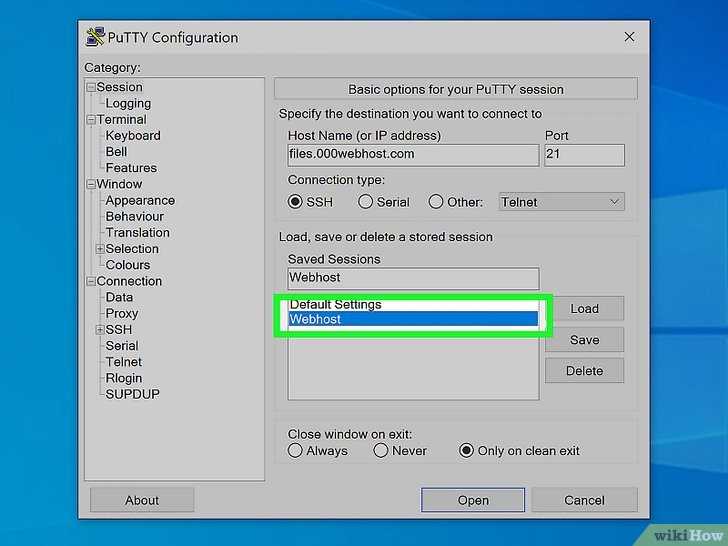Open the Selection category
728x546 pixels.
pos(132,249)
